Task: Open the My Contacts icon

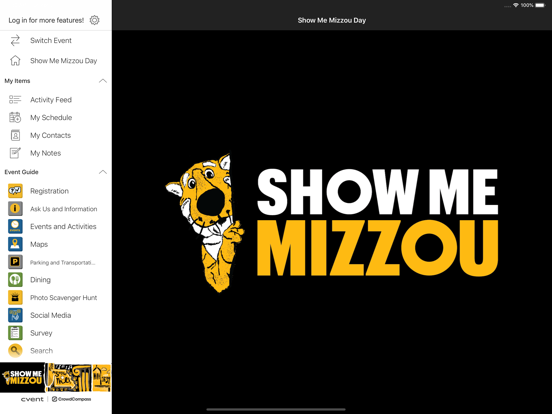Action: click(15, 135)
